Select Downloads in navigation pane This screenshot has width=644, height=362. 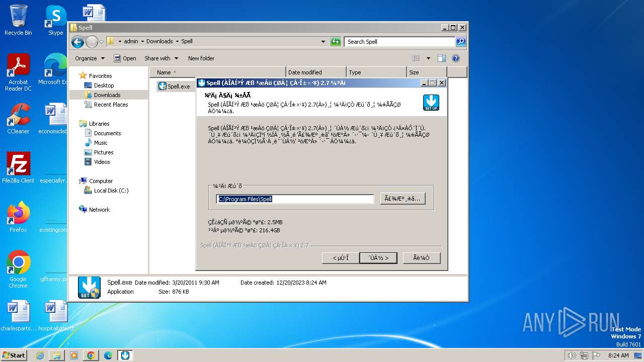point(107,95)
